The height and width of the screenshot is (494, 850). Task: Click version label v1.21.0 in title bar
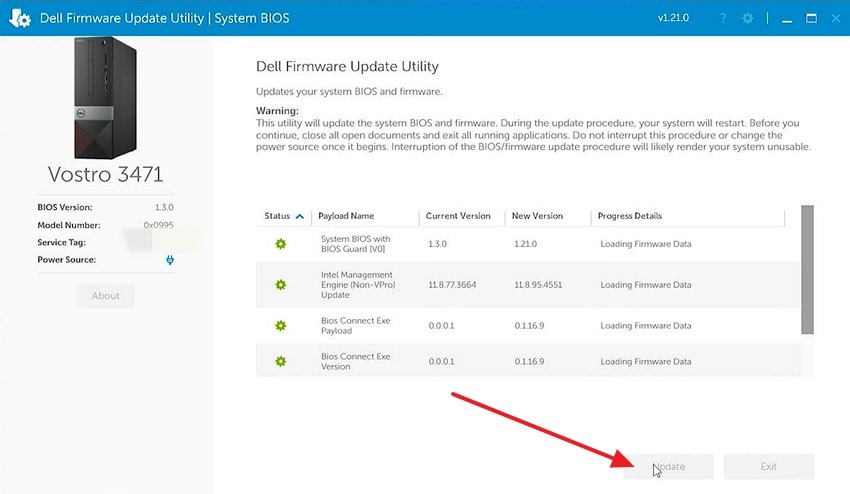click(x=673, y=18)
